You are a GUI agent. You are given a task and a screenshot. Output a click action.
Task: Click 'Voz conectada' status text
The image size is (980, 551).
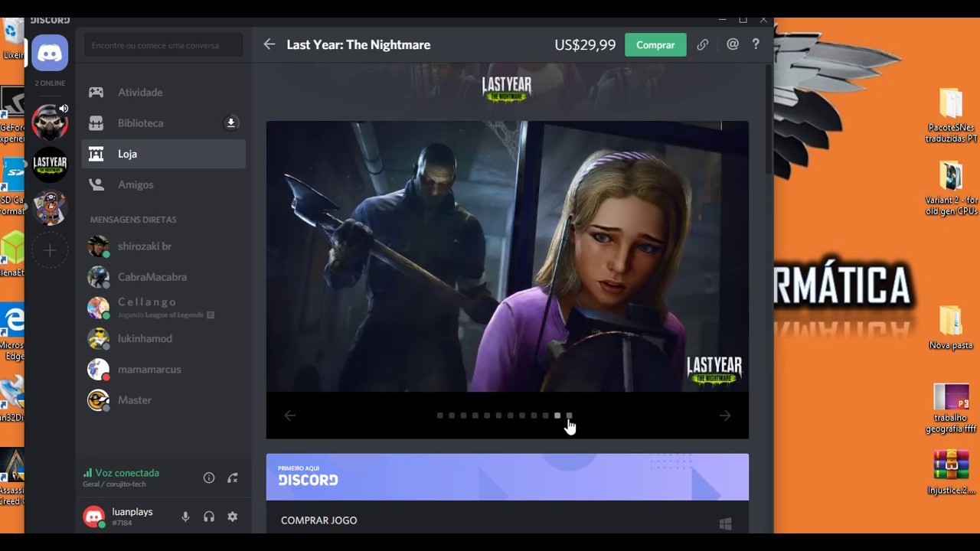pos(127,473)
